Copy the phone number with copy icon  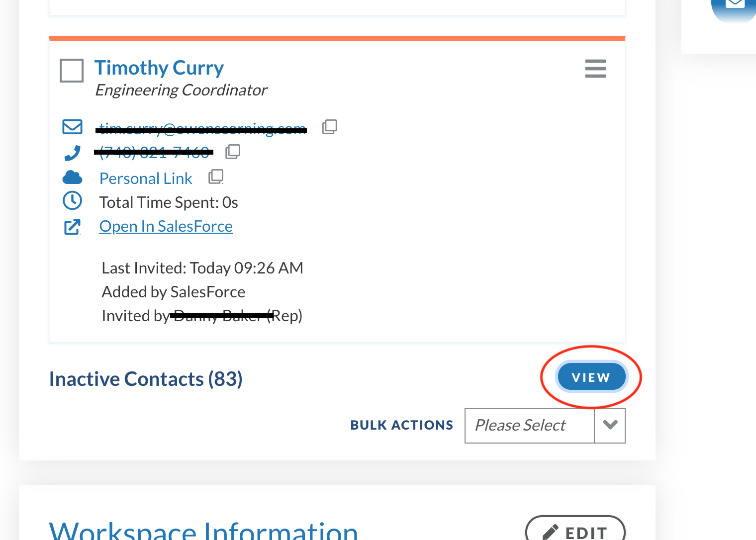[233, 152]
